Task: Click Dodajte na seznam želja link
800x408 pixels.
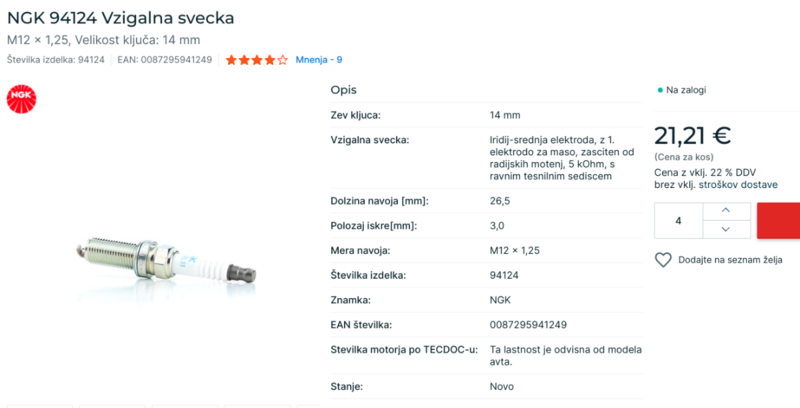Action: pos(730,260)
